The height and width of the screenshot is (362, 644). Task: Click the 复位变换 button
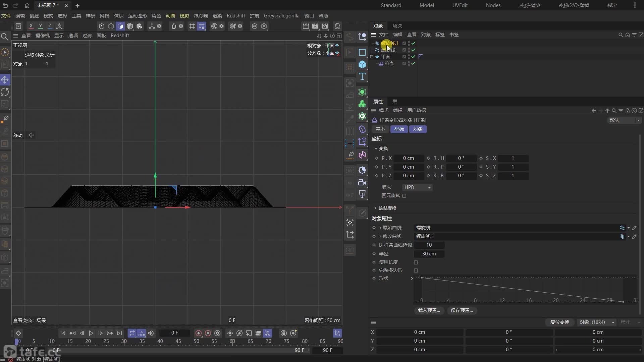point(560,322)
